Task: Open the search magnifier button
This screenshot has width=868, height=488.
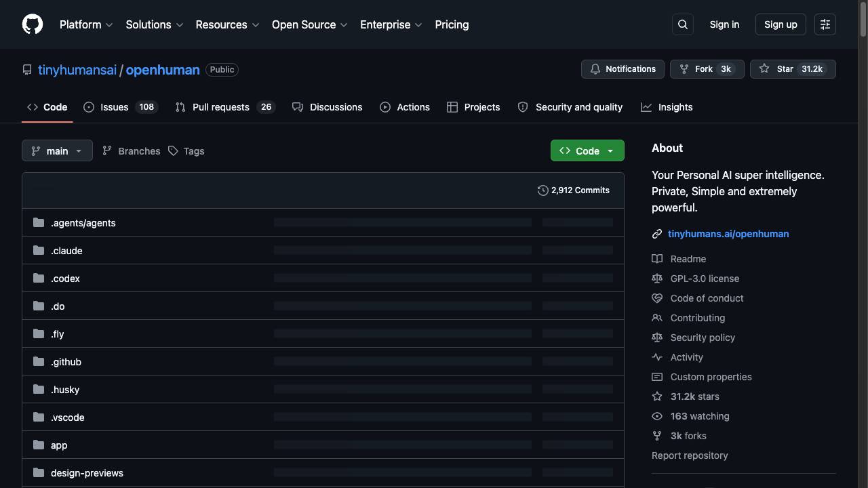Action: point(683,24)
